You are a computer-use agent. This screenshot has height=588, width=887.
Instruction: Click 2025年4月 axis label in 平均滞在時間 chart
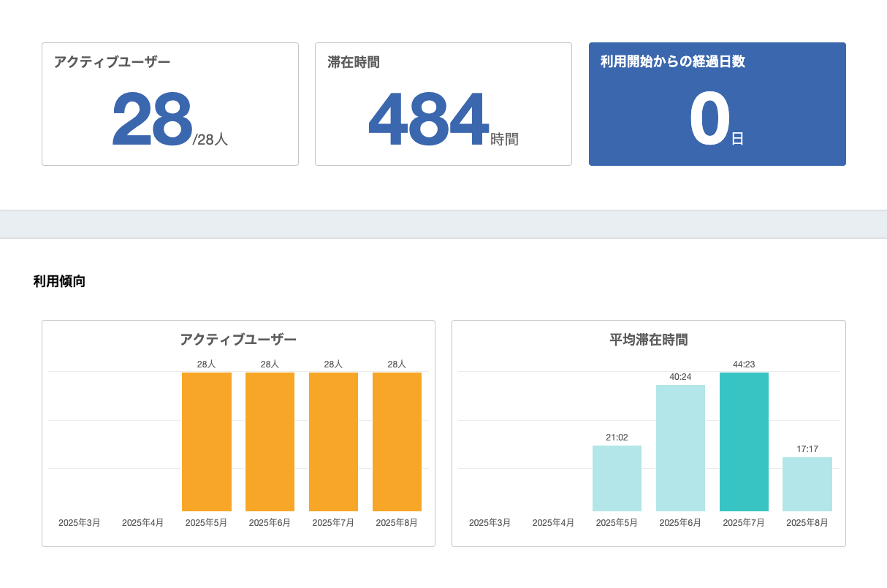(554, 523)
